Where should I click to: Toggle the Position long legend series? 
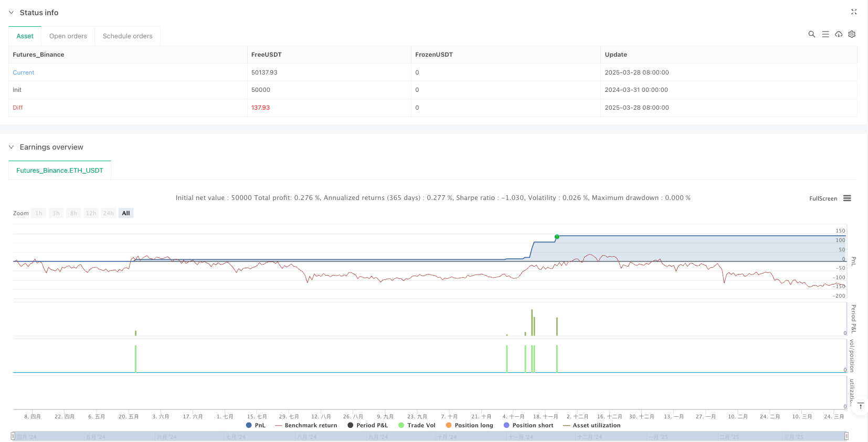click(x=469, y=425)
